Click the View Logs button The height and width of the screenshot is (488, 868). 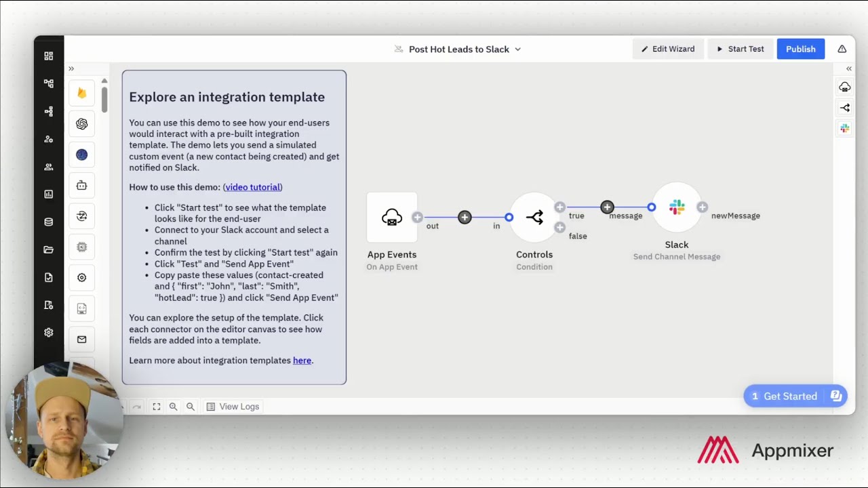tap(233, 407)
